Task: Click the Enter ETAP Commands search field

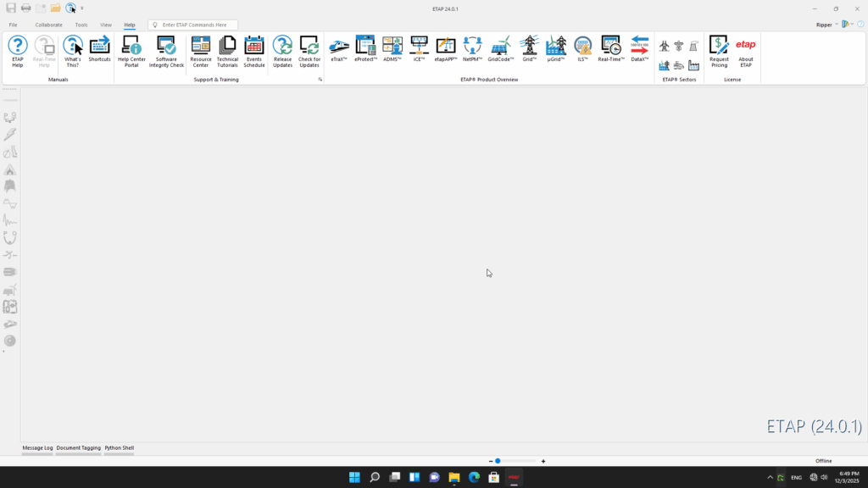Action: tap(197, 25)
